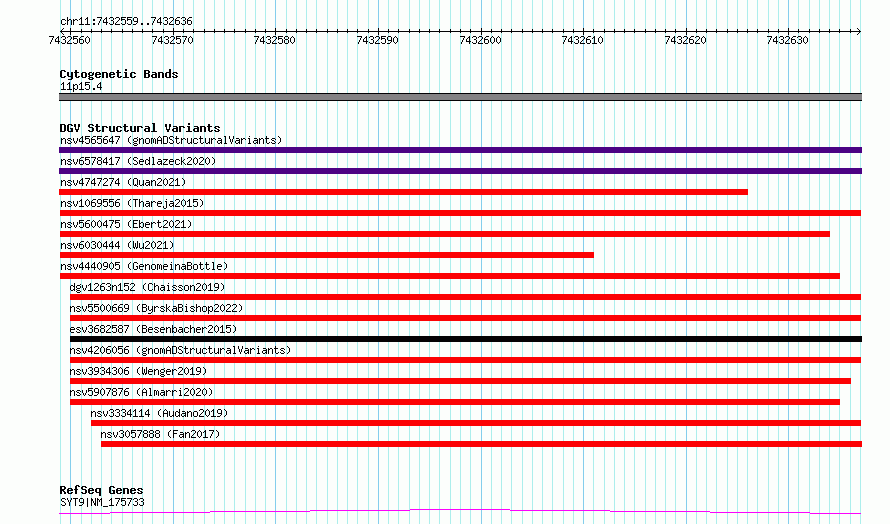Click the red bar under nsv4440905 (GenomeinaBottle)

point(450,276)
